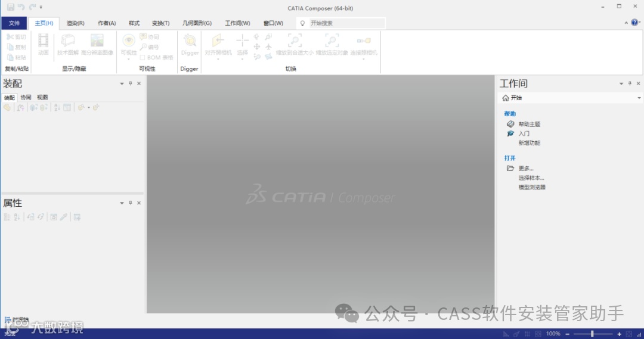Click the four-arrow pan icon in 切换 group

pos(256,47)
